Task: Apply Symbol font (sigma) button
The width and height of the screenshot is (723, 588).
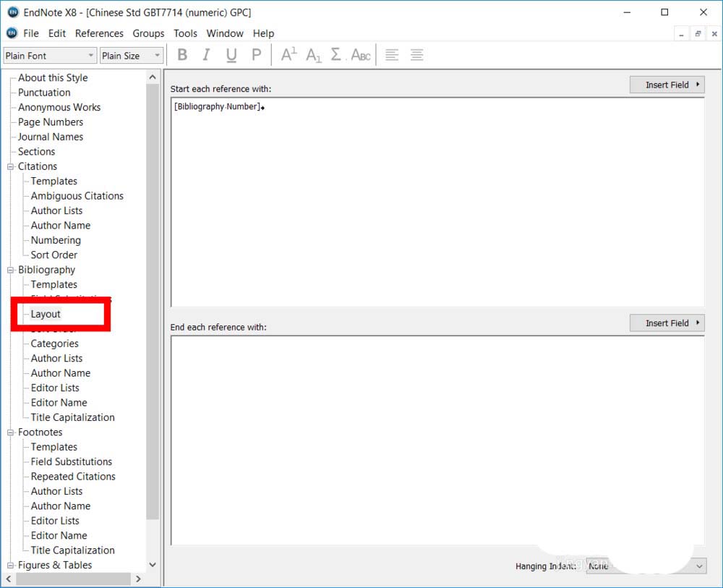Action: point(336,55)
